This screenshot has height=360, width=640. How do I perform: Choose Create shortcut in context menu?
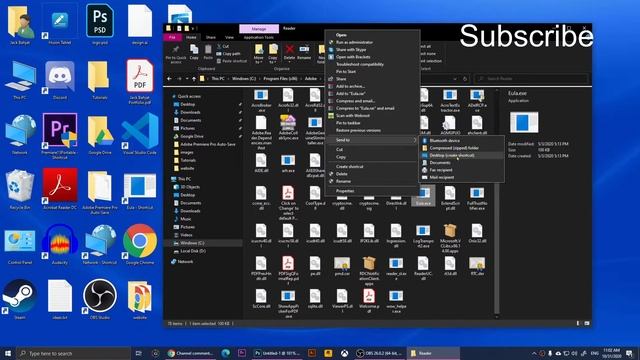pos(372,167)
